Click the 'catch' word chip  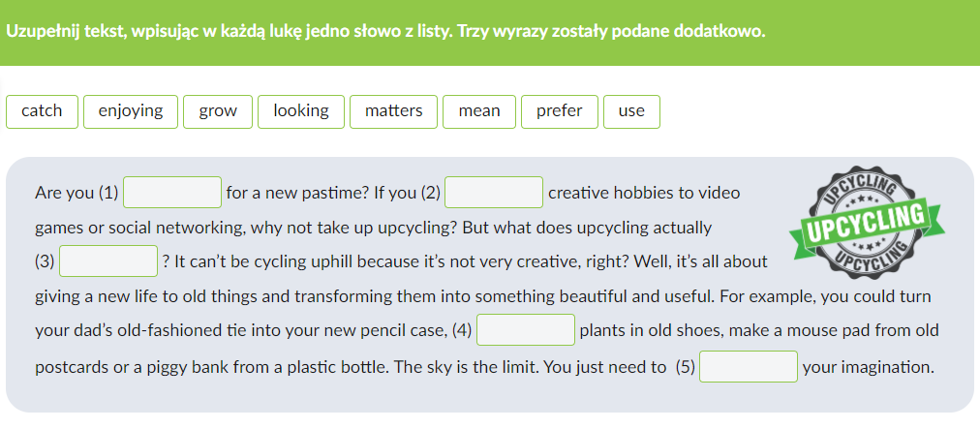click(x=42, y=111)
